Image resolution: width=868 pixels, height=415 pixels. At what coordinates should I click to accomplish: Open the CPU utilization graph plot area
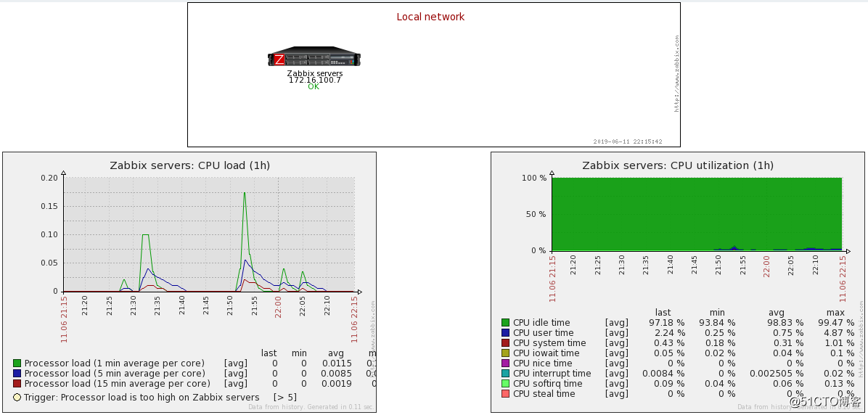(697, 214)
